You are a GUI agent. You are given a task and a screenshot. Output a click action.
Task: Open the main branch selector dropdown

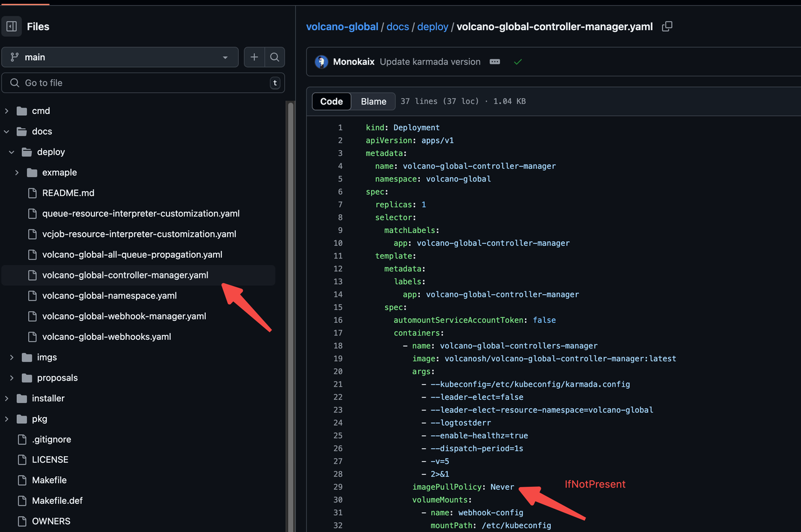[120, 57]
